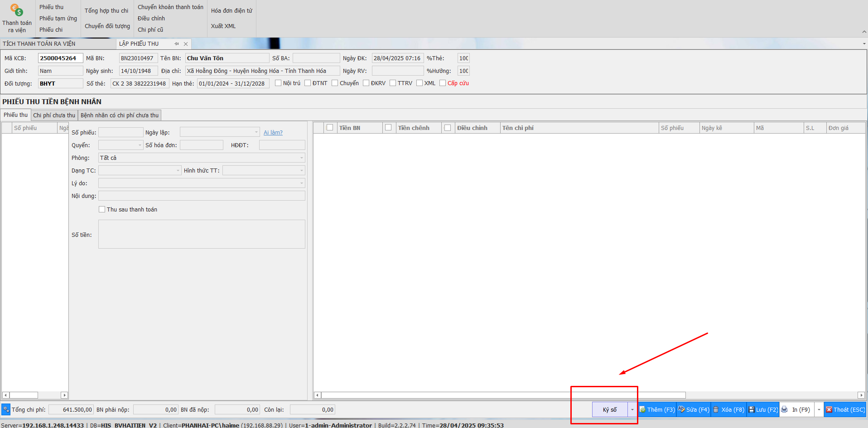Switch to the Chi phí chưa thu tab
The width and height of the screenshot is (868, 428).
[54, 115]
